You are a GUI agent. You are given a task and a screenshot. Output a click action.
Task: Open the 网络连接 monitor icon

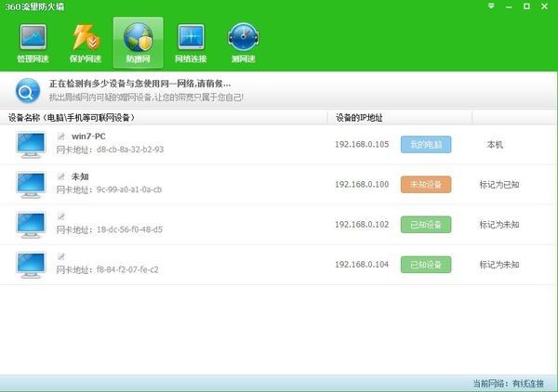pos(191,43)
